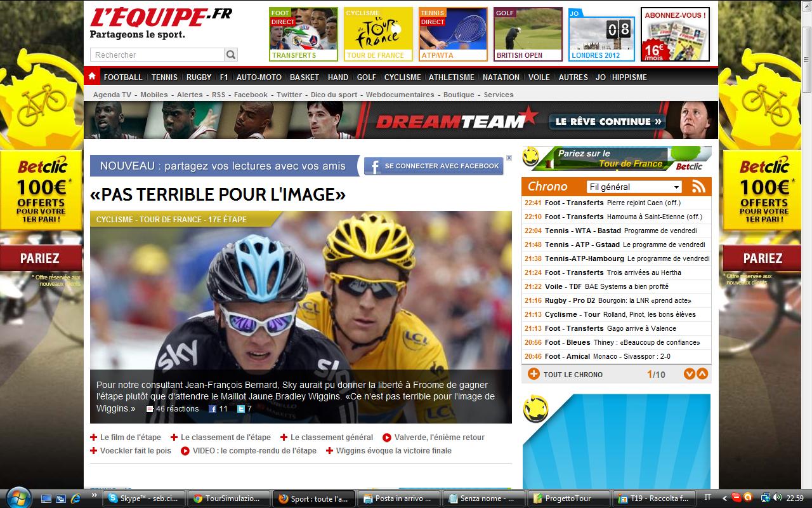This screenshot has width=812, height=508.
Task: Click Se connecter avec Facebook button
Action: pyautogui.click(x=434, y=166)
